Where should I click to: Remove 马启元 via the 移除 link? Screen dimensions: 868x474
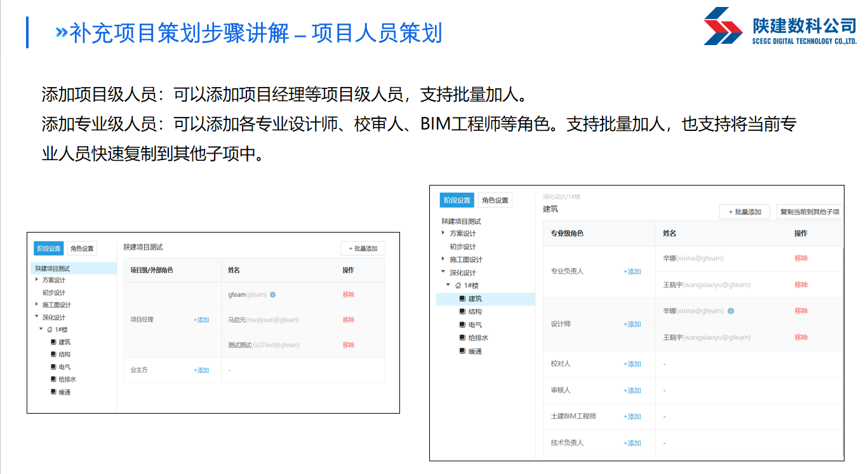[x=349, y=320]
